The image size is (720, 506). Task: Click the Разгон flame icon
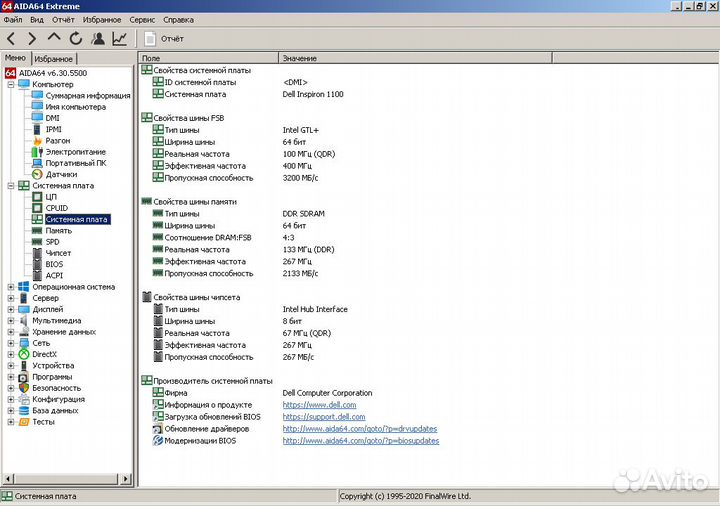pyautogui.click(x=37, y=141)
